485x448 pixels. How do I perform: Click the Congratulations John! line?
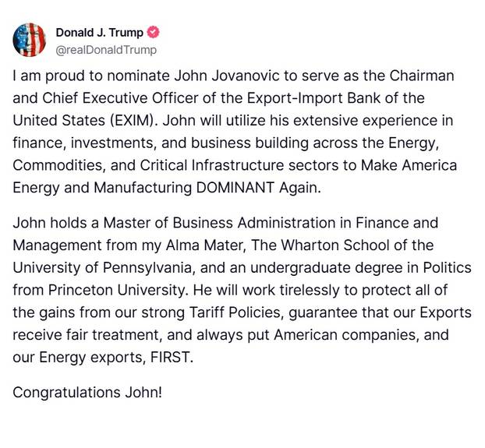click(87, 393)
